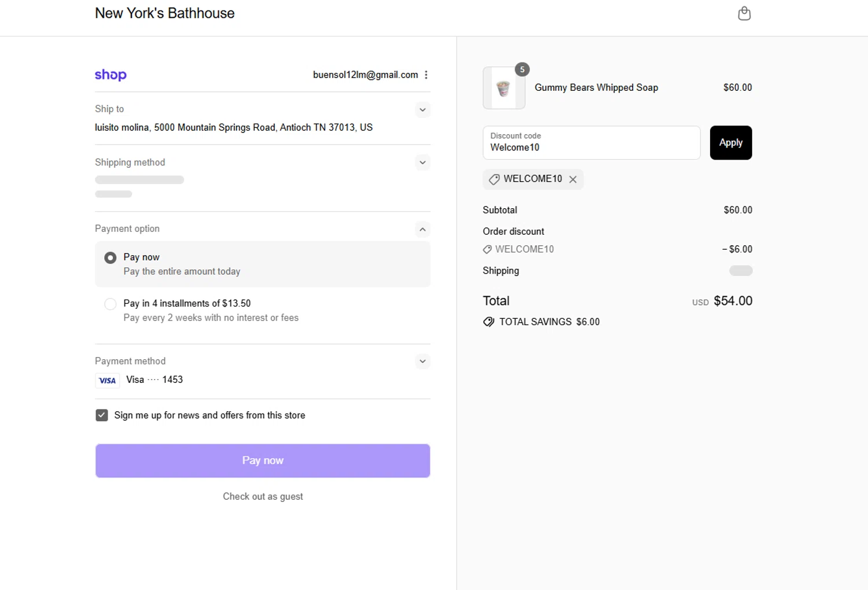
Task: Choose Check out as guest
Action: coord(263,496)
